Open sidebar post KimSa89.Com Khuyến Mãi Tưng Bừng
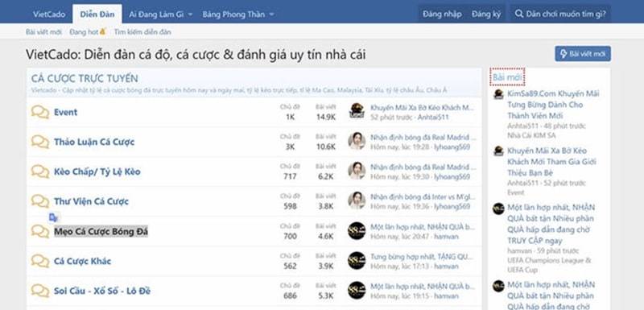 pos(553,105)
